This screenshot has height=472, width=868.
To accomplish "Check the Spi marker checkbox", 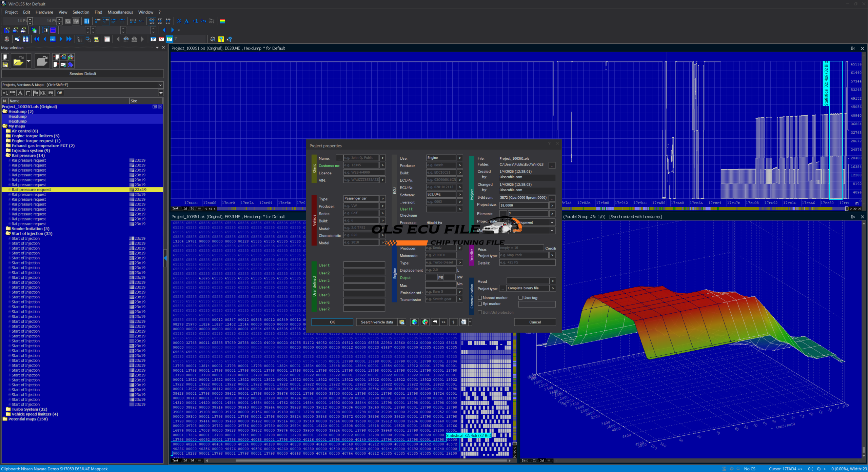I will pos(480,304).
